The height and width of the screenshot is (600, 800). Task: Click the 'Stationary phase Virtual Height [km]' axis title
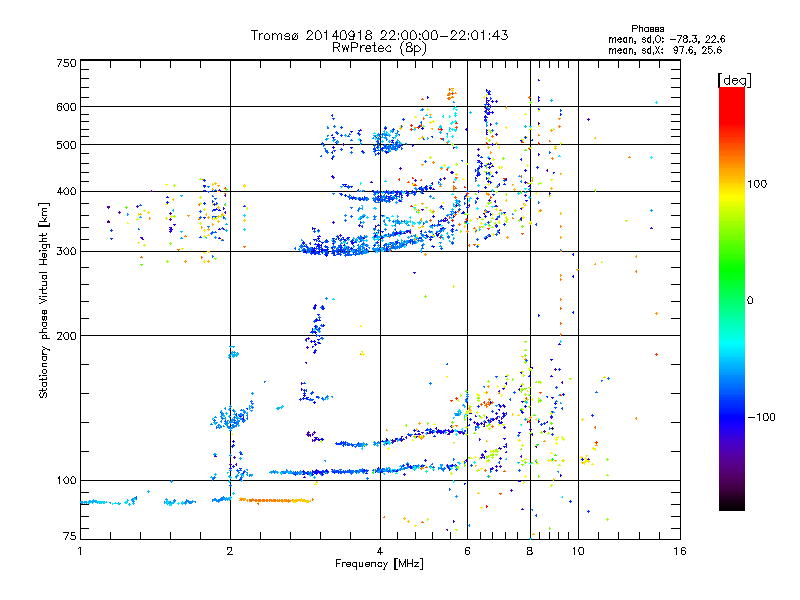point(43,301)
